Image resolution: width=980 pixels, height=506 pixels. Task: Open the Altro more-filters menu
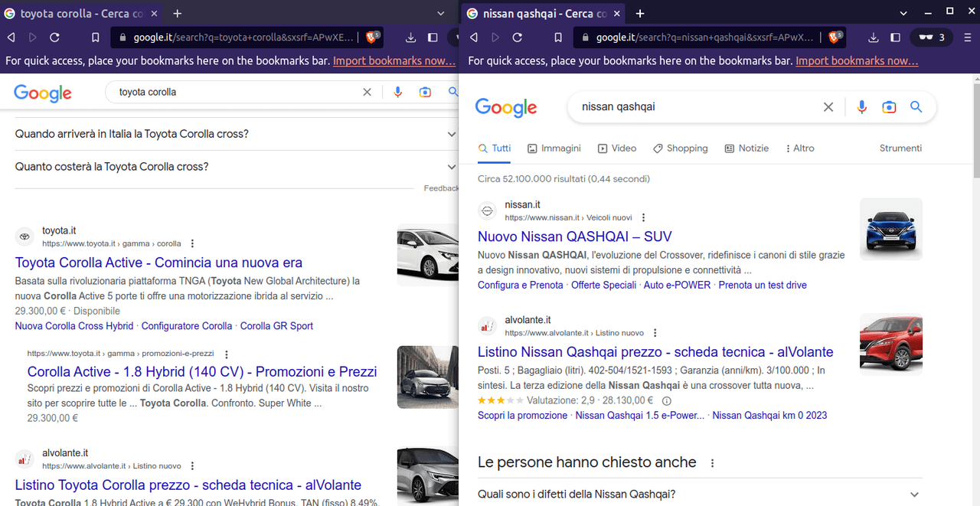tap(799, 149)
